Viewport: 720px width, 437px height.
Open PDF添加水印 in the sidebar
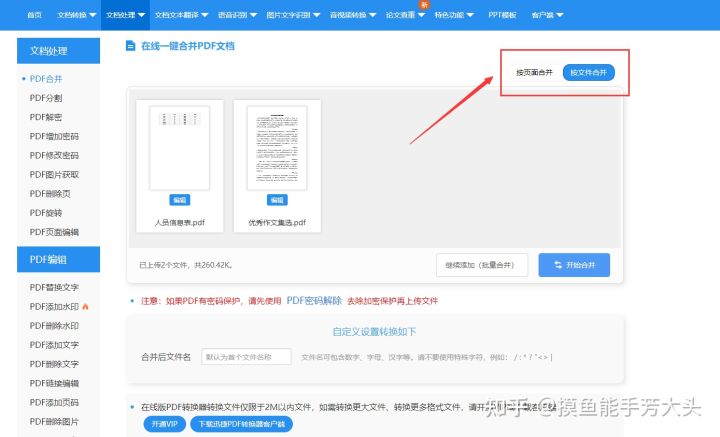(x=54, y=306)
